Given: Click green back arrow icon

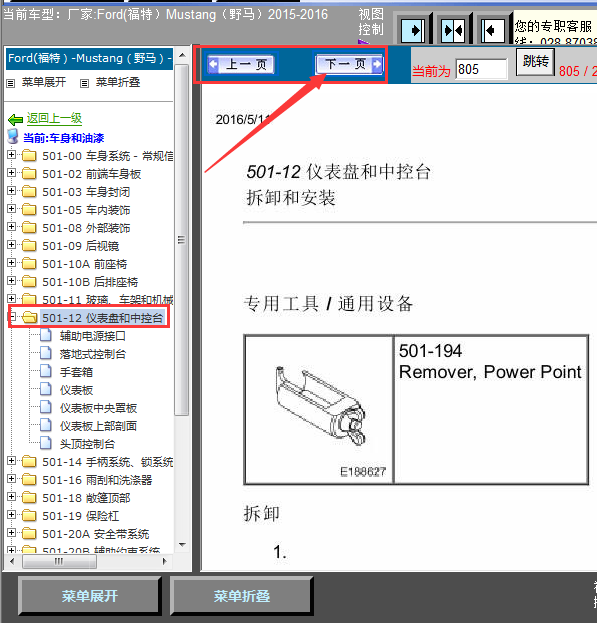Looking at the screenshot, I should (x=15, y=119).
